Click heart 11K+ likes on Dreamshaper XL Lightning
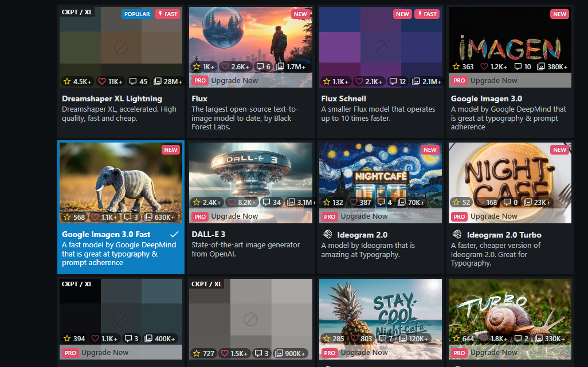The height and width of the screenshot is (367, 588). coord(110,81)
